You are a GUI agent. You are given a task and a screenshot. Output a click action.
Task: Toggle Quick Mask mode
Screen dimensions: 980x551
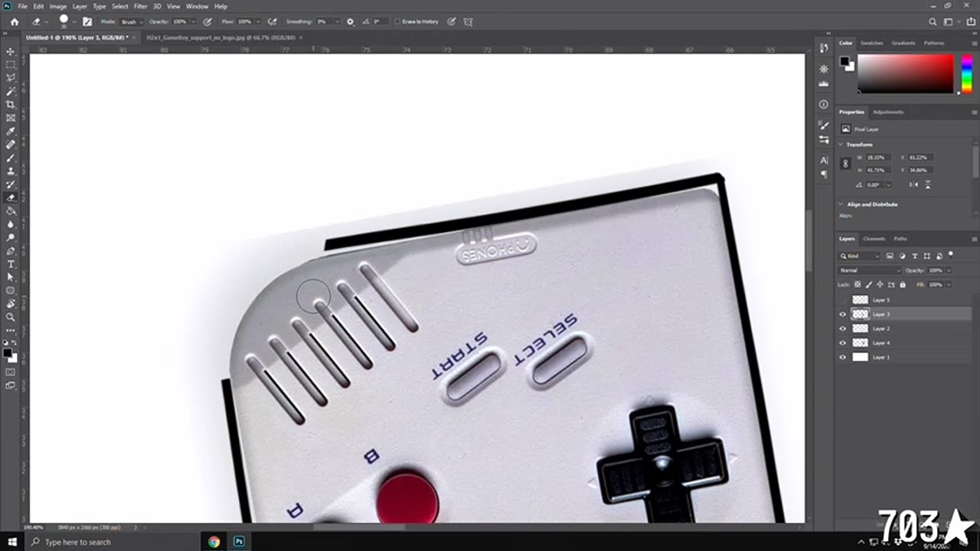point(11,372)
